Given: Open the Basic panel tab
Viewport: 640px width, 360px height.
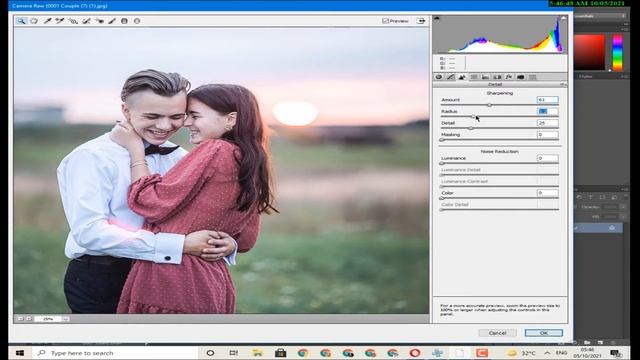Looking at the screenshot, I should tap(439, 77).
